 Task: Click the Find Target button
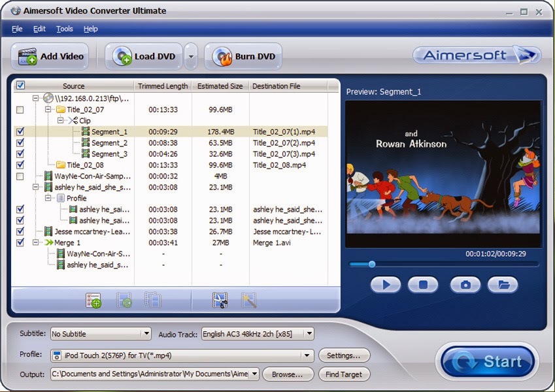click(x=344, y=374)
